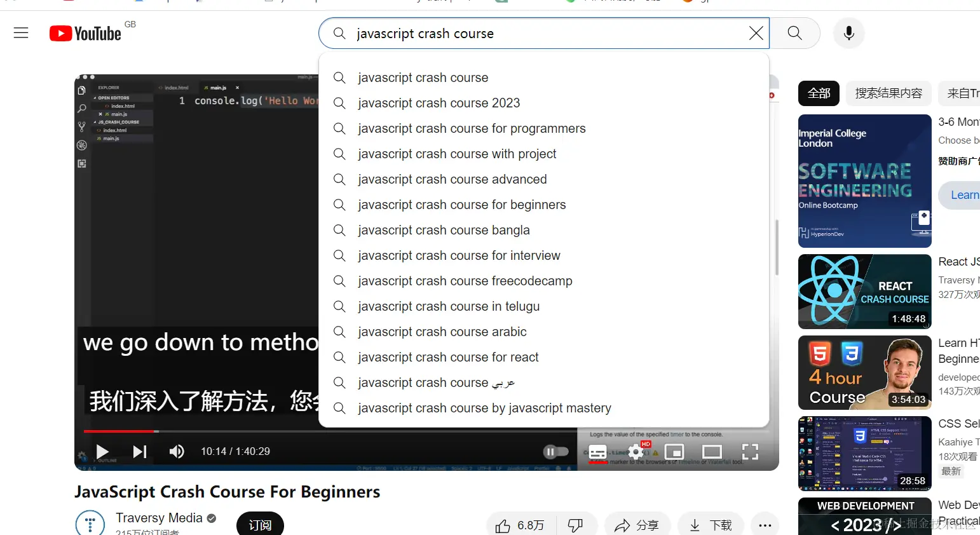Select the 全部 filter tab
Image resolution: width=980 pixels, height=535 pixels.
coord(818,93)
